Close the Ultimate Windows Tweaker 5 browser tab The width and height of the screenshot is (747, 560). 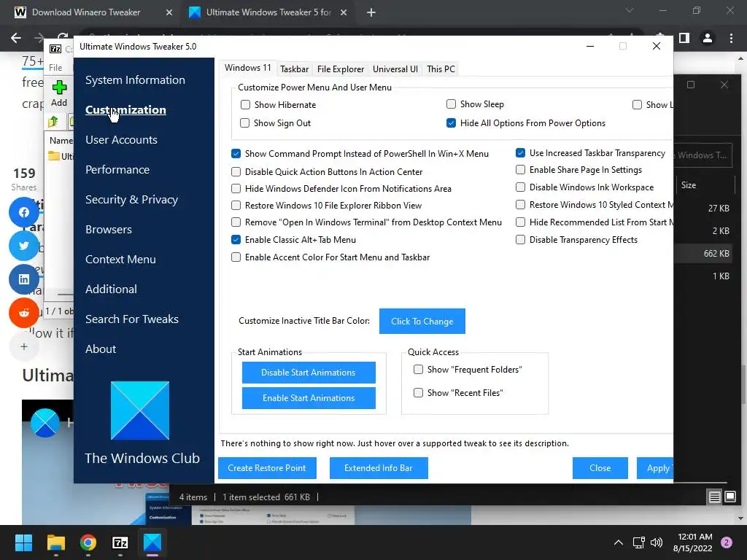coord(344,12)
